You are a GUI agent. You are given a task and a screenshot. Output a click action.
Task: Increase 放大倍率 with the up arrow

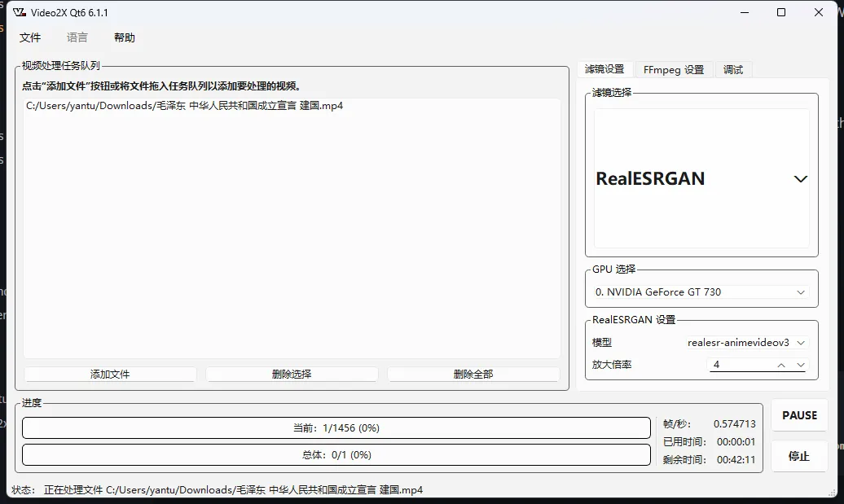pos(781,366)
